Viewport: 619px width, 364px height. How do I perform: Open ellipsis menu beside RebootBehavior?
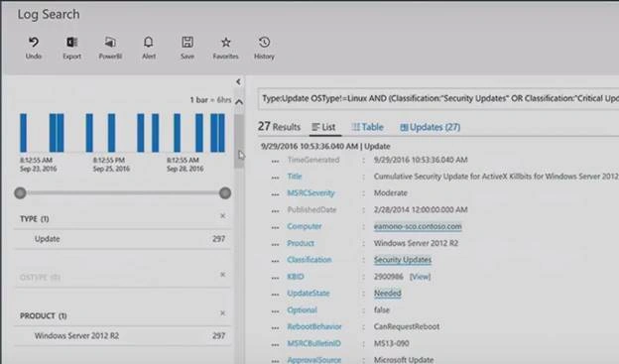click(x=275, y=328)
